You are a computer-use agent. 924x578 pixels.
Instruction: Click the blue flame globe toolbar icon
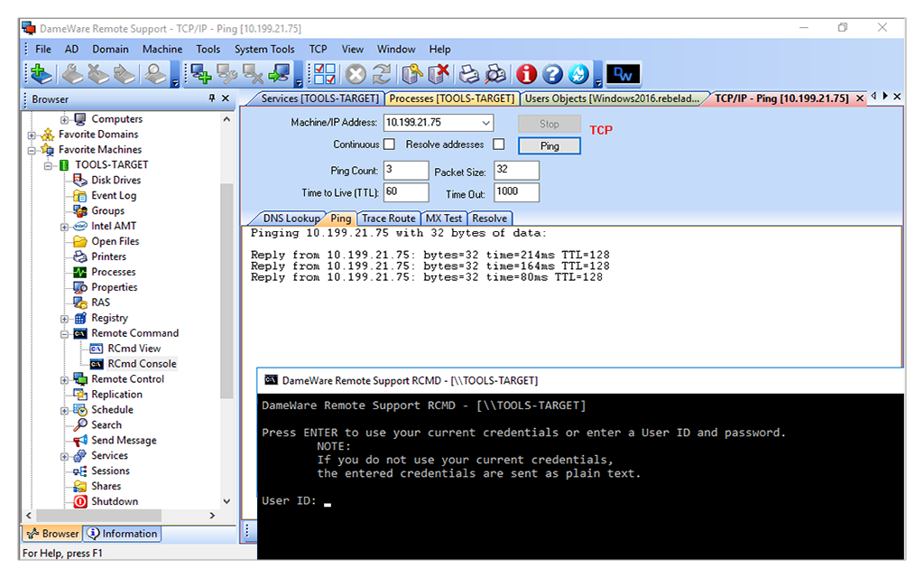(578, 74)
